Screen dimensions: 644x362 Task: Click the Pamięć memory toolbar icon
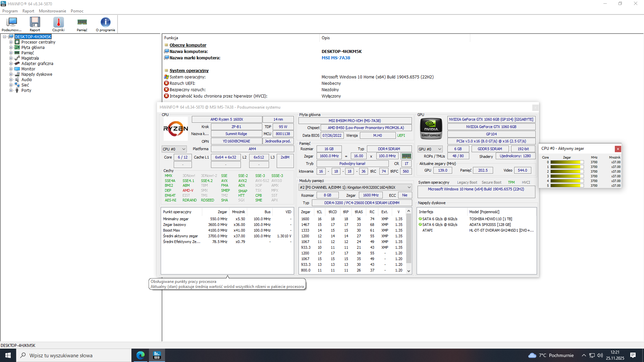pyautogui.click(x=82, y=22)
